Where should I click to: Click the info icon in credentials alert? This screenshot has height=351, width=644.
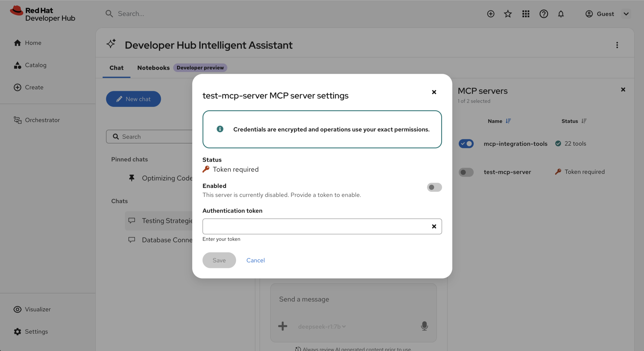(x=220, y=129)
